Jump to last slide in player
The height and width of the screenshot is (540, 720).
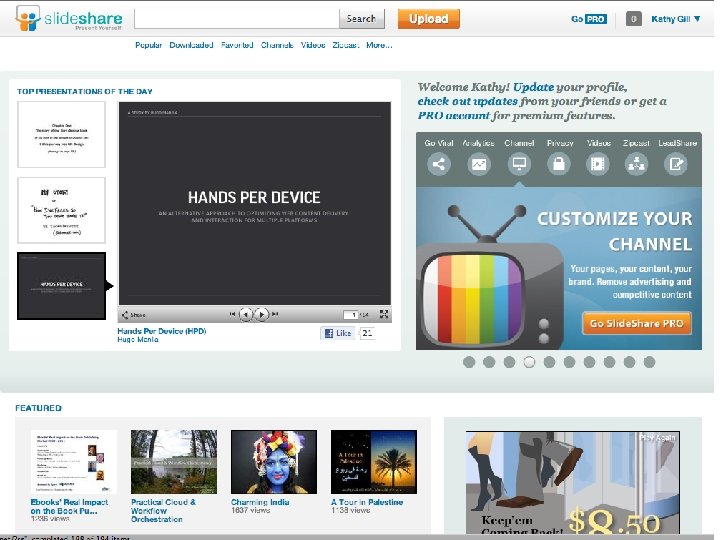click(x=275, y=314)
